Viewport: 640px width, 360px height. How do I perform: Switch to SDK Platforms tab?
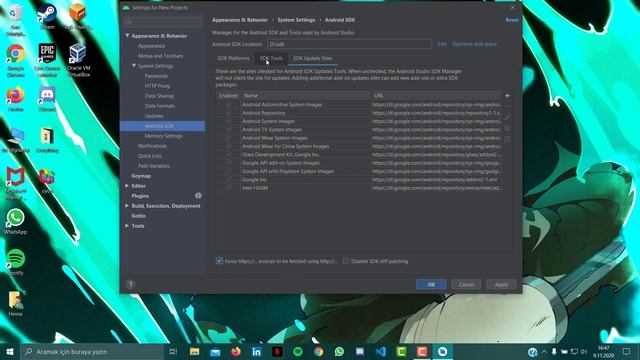(x=233, y=58)
